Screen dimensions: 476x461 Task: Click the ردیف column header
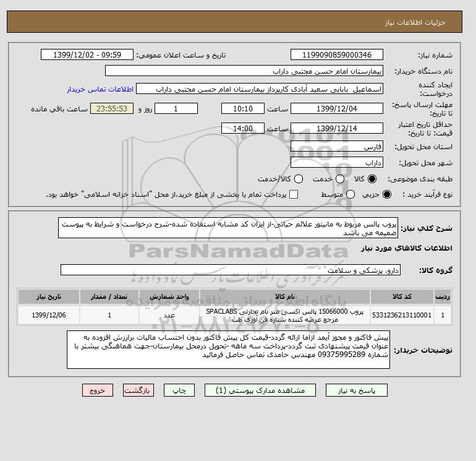[x=443, y=296]
